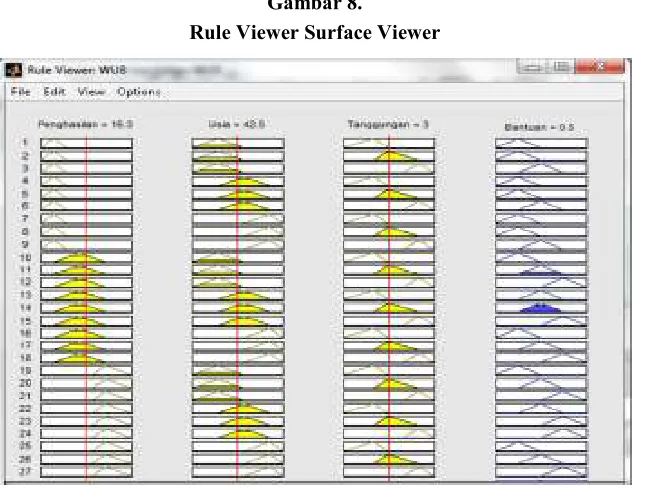Viewport: 650px width, 488px height.
Task: Click Penghasilan membership plot in rule 1
Action: tap(86, 143)
